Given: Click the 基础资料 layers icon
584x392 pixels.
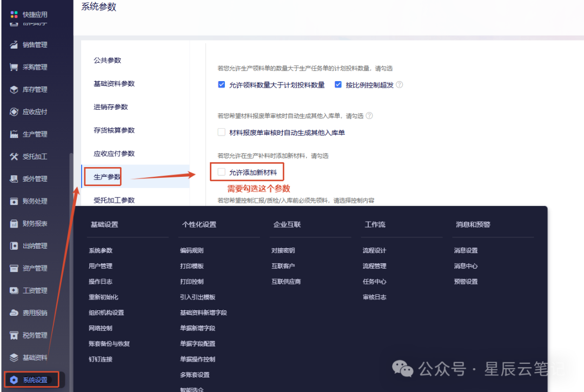Looking at the screenshot, I should tap(14, 357).
